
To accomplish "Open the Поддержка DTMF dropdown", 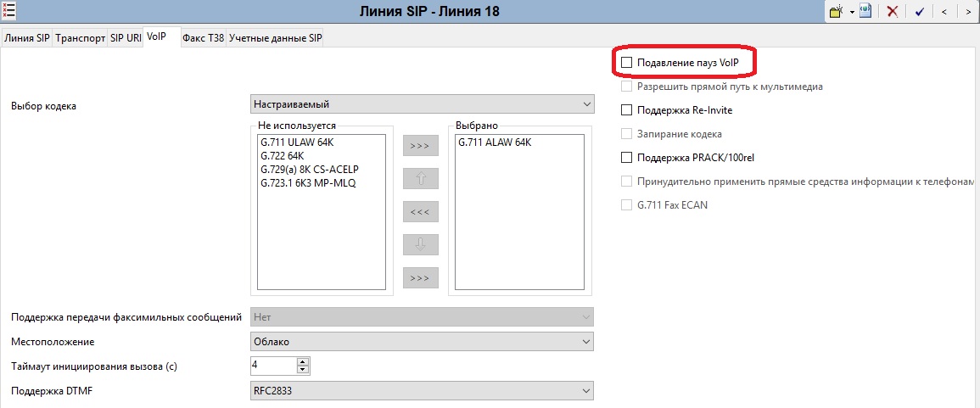I will tap(422, 390).
